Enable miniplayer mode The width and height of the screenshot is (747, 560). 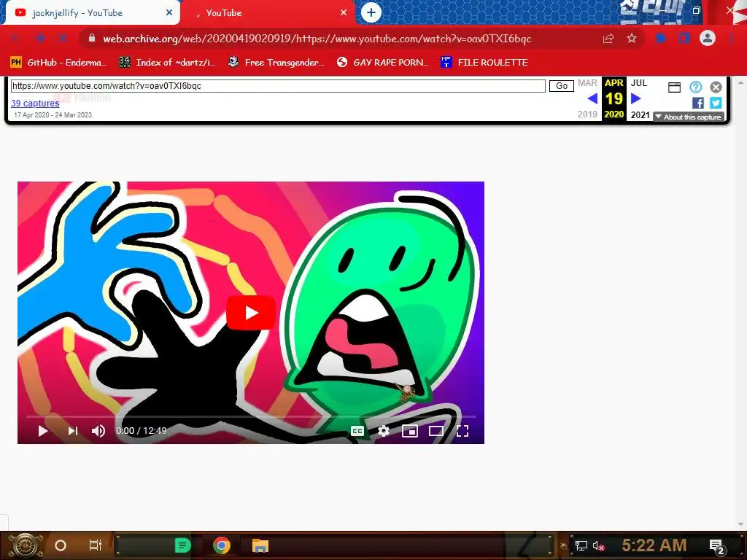(410, 431)
